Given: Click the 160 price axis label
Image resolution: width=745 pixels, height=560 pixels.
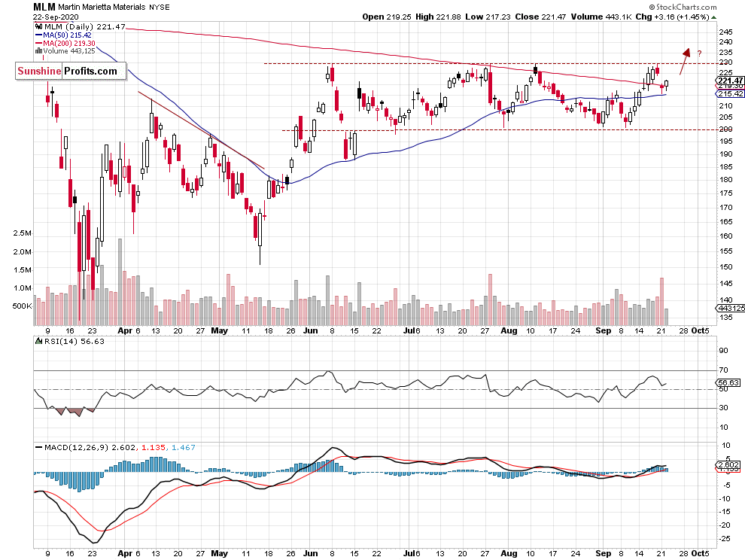Looking at the screenshot, I should pos(725,236).
